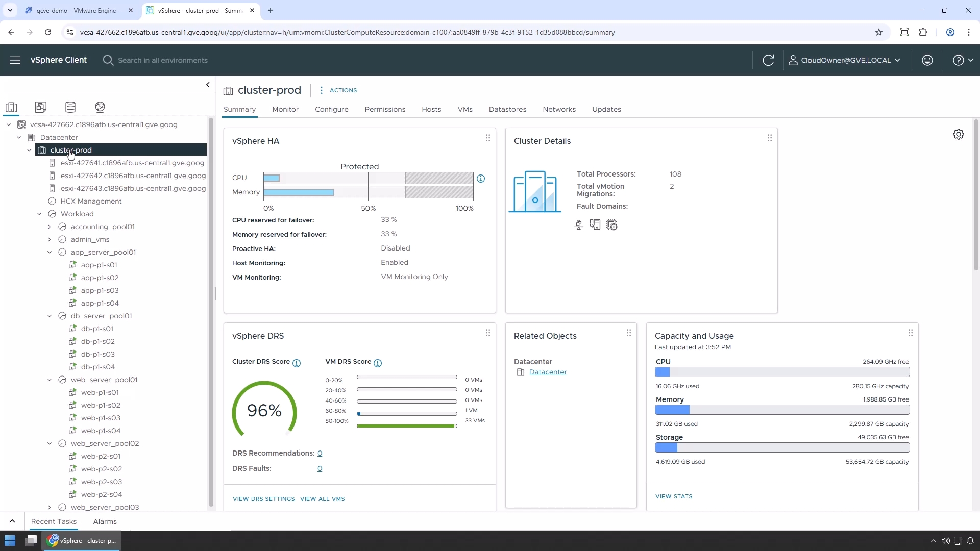Click second feature icon under Fault Domains
Image resolution: width=980 pixels, height=551 pixels.
tap(595, 225)
